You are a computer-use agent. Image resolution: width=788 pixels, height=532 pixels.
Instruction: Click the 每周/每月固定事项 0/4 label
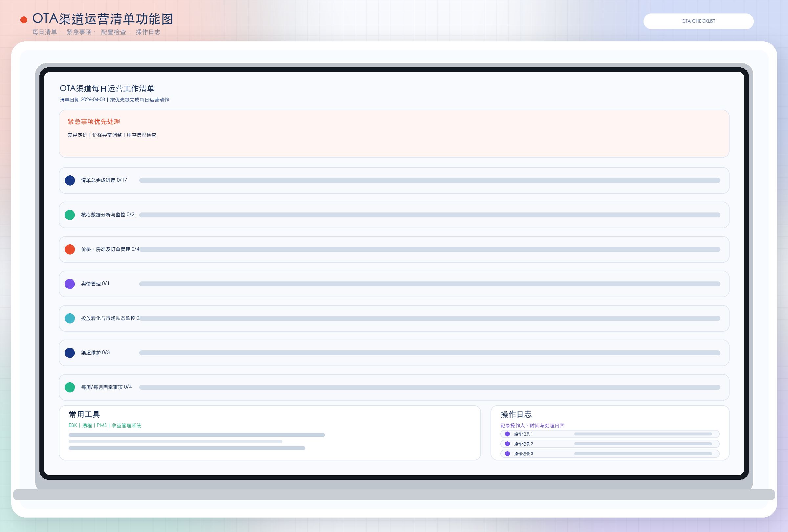click(106, 387)
